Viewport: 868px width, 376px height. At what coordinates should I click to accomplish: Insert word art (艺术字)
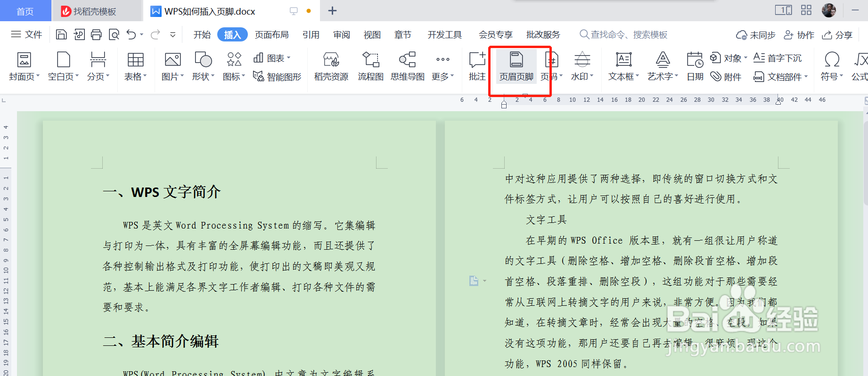[x=663, y=66]
